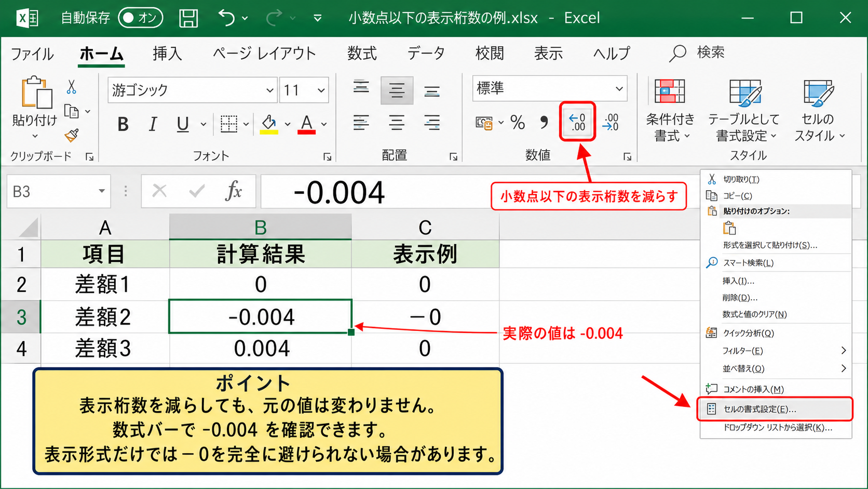
Task: Click the 検索 search box
Action: (x=697, y=52)
